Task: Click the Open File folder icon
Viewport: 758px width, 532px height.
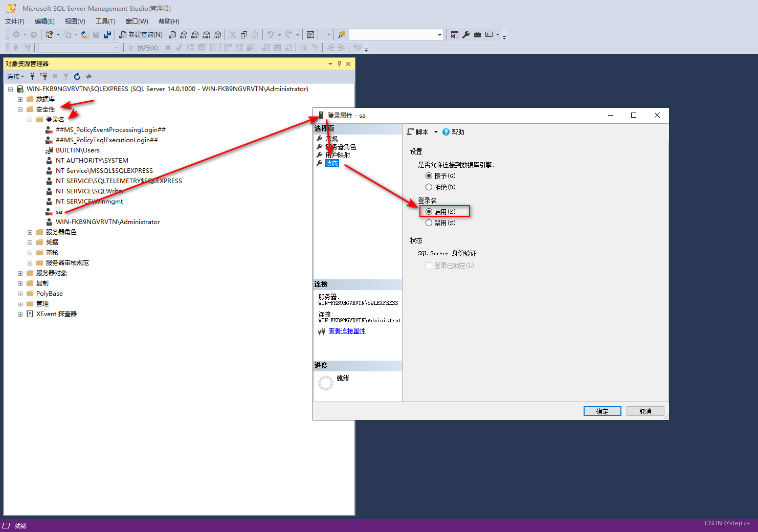Action: [x=85, y=35]
